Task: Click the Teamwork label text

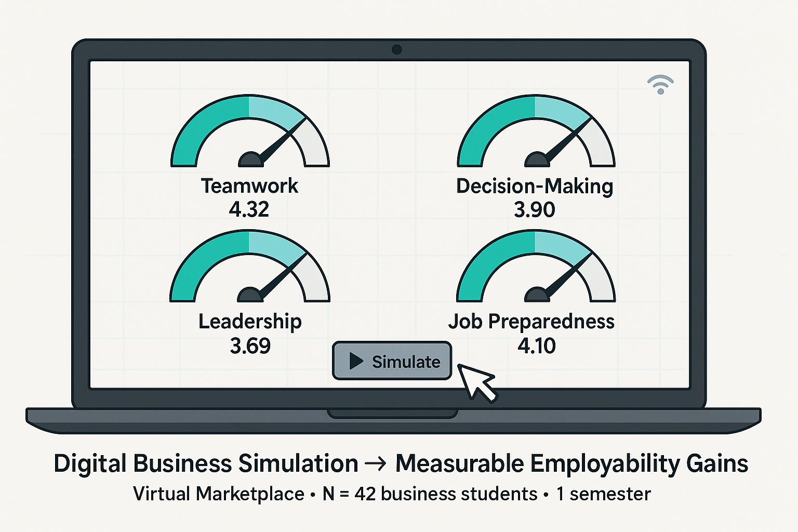Action: (250, 186)
